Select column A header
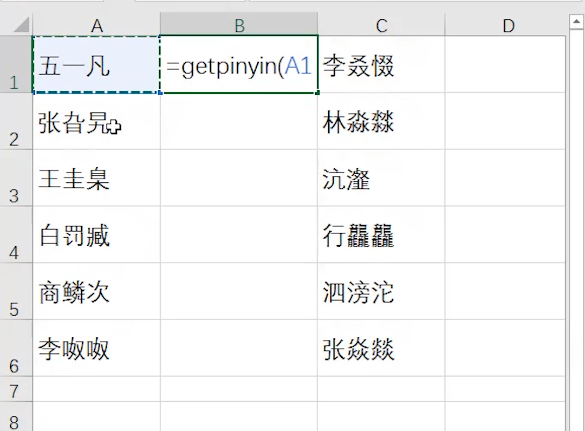 tap(97, 25)
